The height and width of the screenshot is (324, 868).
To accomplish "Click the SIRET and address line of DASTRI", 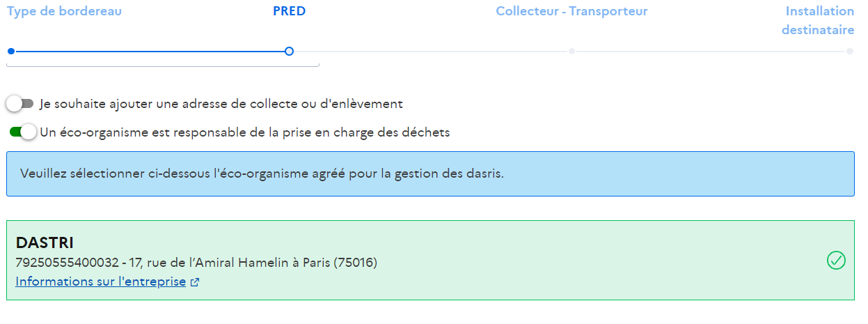I will (x=196, y=263).
